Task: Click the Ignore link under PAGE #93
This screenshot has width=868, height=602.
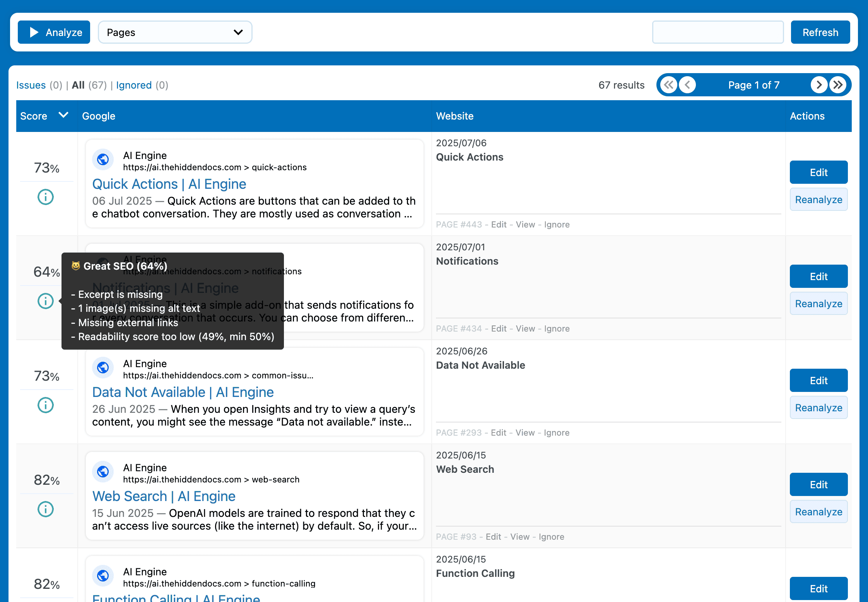Action: pyautogui.click(x=551, y=537)
